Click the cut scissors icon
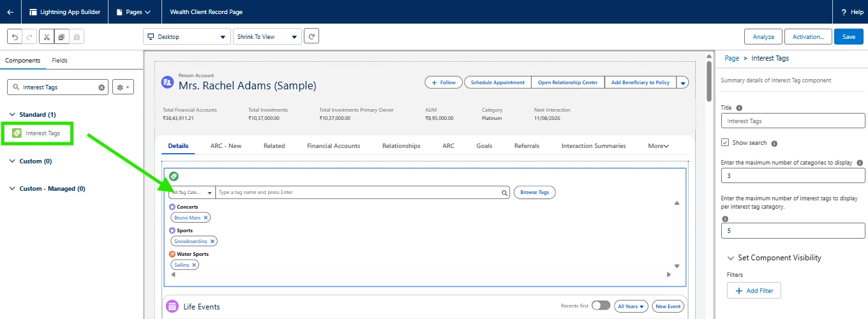 [47, 37]
